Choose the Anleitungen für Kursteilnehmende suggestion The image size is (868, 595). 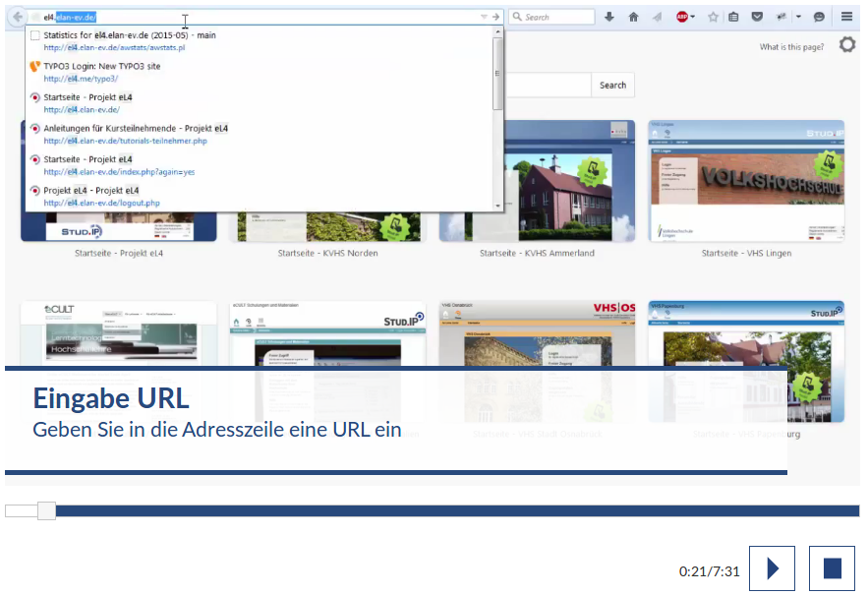point(136,134)
